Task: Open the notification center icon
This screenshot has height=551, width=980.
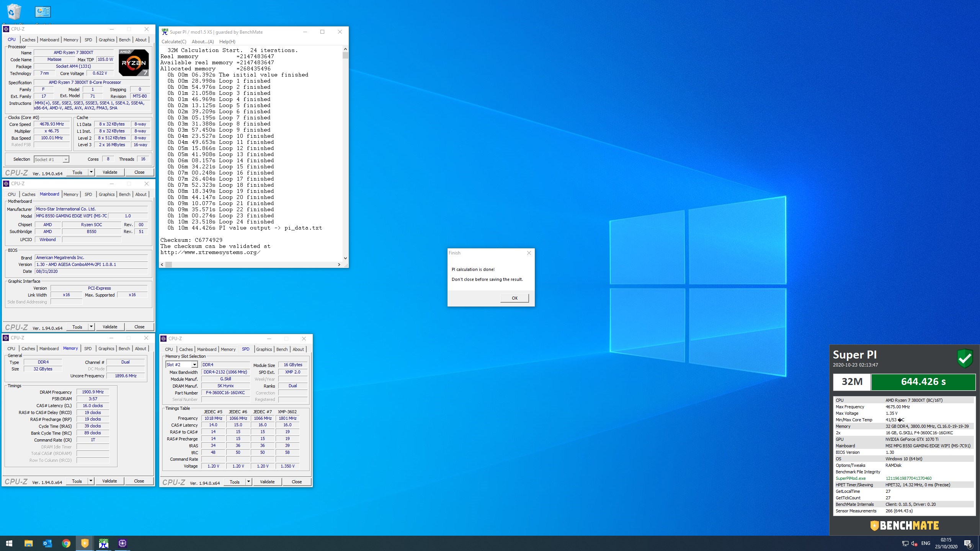Action: pyautogui.click(x=968, y=543)
